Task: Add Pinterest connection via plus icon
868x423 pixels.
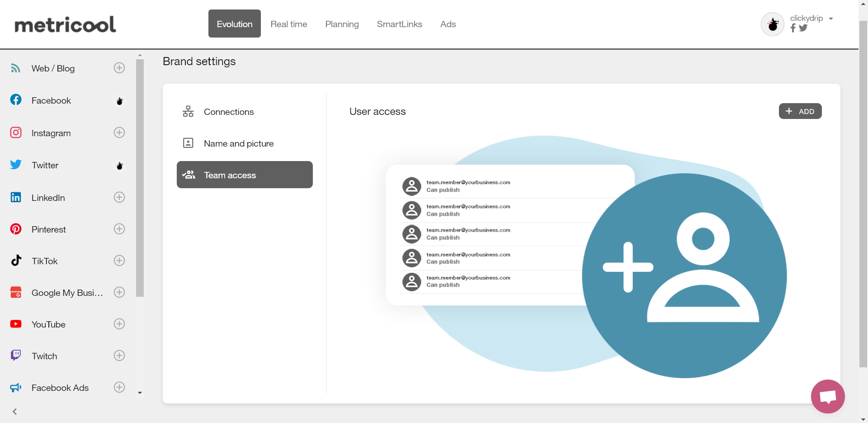Action: (119, 229)
